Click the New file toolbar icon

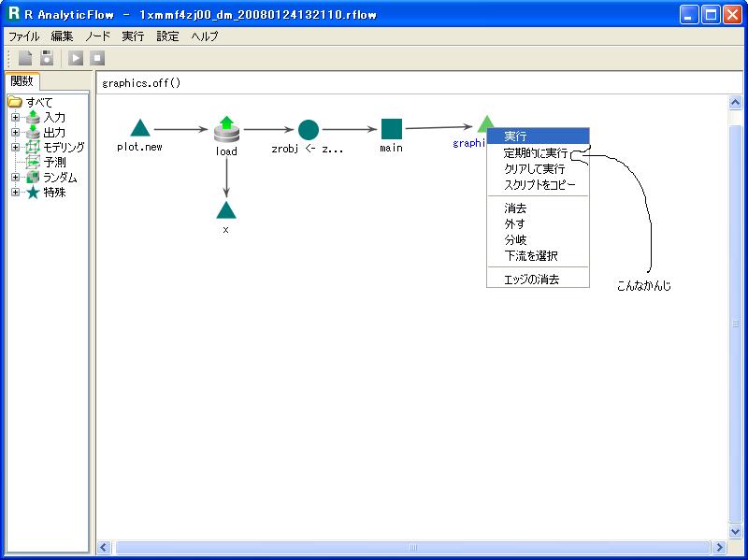coord(25,58)
